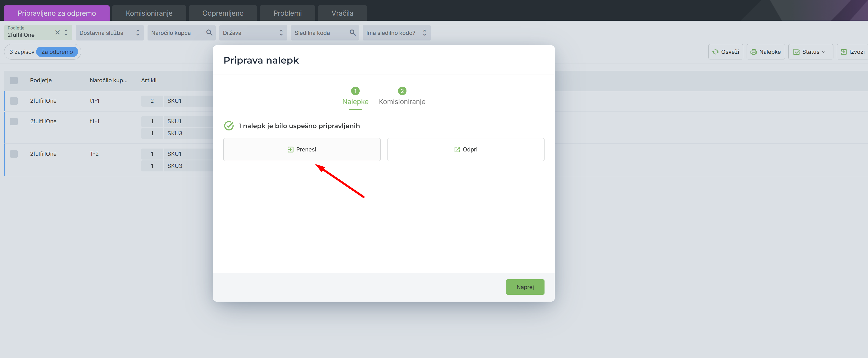Check the T-2 order row checkbox
Image resolution: width=868 pixels, height=358 pixels.
pos(14,154)
